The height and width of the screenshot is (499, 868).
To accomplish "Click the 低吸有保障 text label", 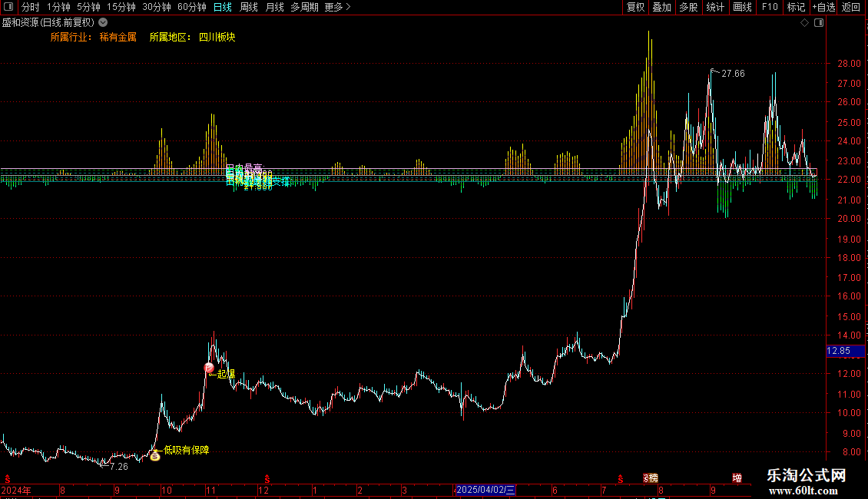I will click(187, 451).
